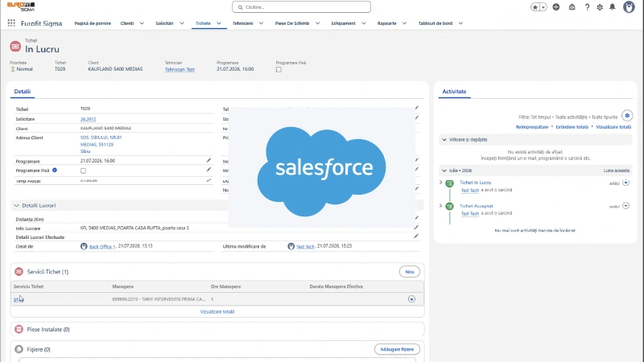
Task: Open the Piese De Schimb tab
Action: [x=292, y=23]
